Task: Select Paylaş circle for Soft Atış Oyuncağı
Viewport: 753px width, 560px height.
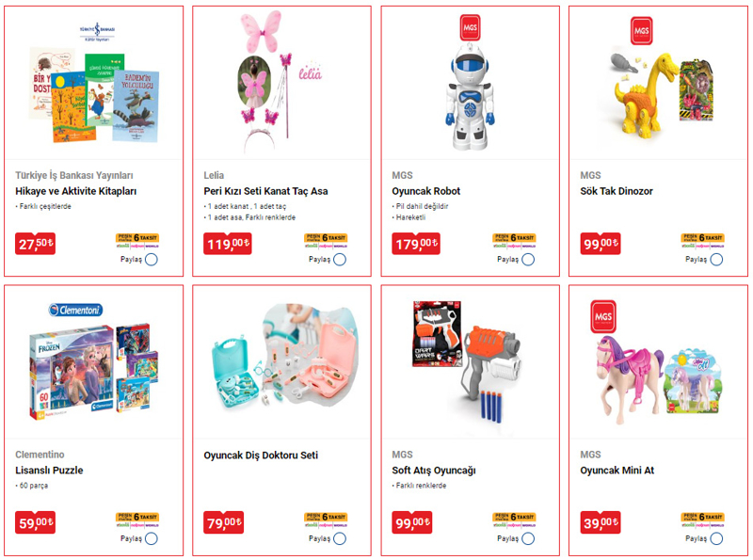Action: [x=528, y=538]
